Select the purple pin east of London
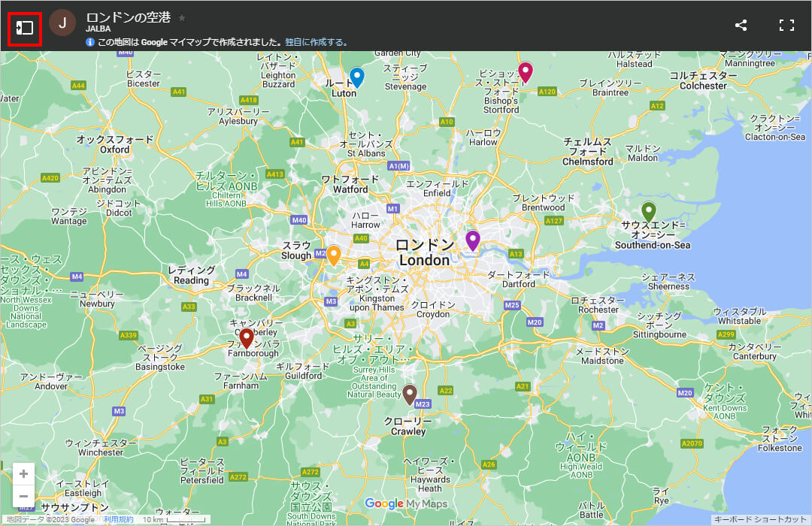The height and width of the screenshot is (526, 812). [472, 240]
